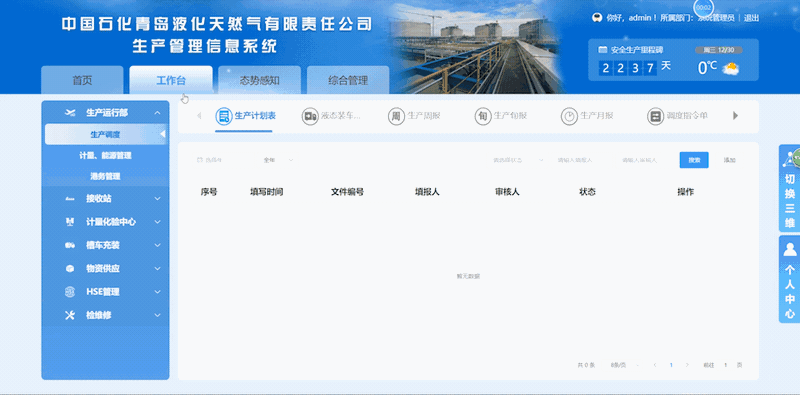
Task: Click page number 1 in pagination
Action: point(671,365)
